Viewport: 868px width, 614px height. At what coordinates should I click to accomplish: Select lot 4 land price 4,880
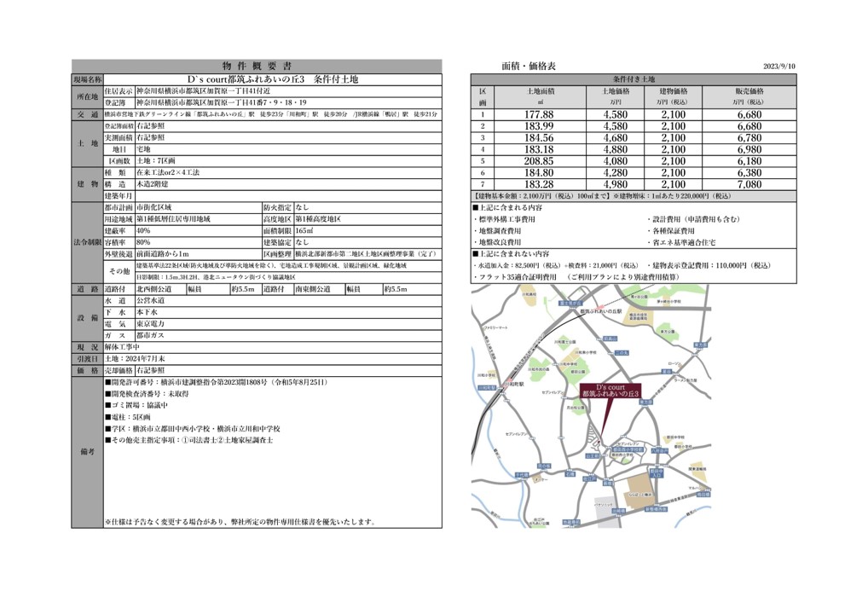click(615, 149)
